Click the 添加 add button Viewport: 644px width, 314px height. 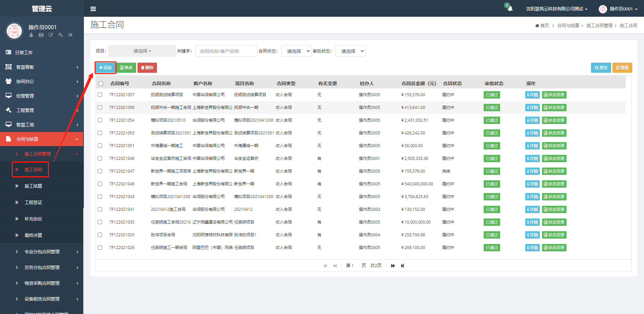105,68
